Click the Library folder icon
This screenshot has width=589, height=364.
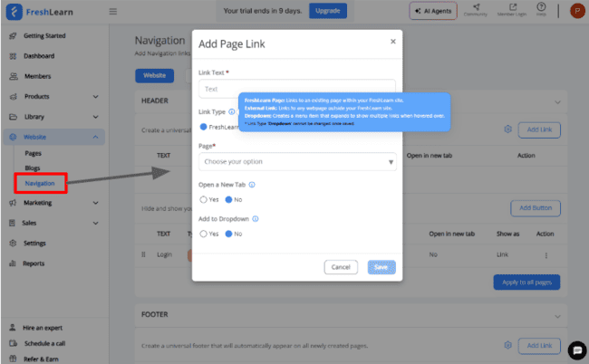click(x=14, y=117)
